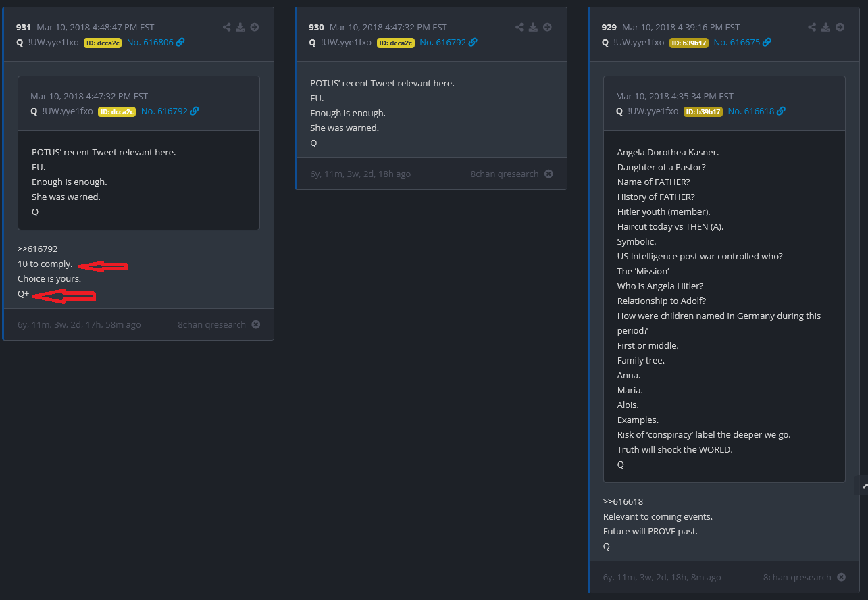Open quoted post link No. 616618
Viewport: 868px width, 600px height.
[756, 111]
